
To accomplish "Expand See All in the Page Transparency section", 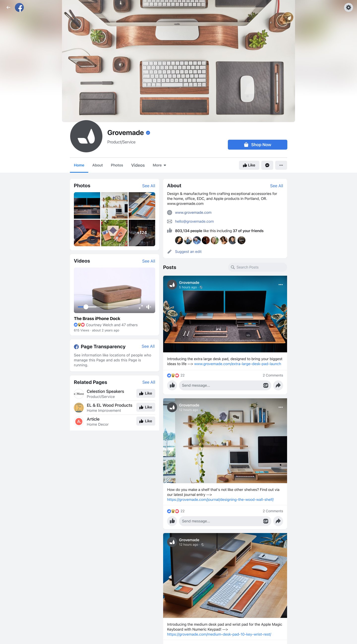I will tap(148, 346).
